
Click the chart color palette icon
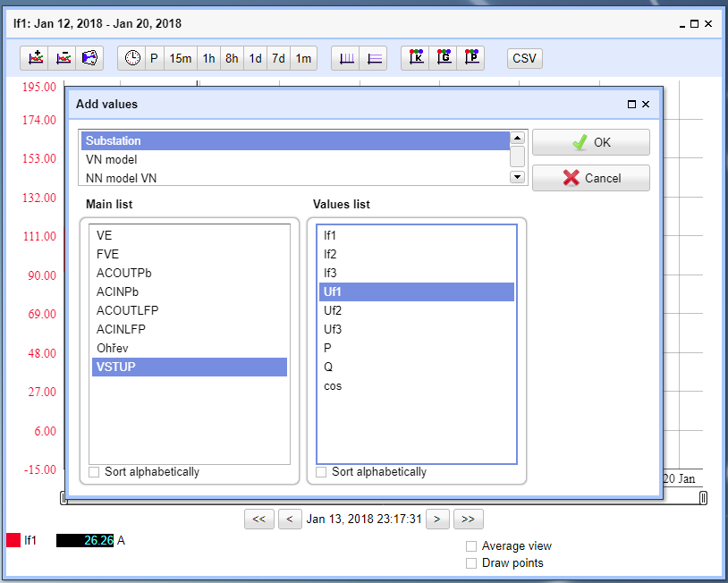89,58
